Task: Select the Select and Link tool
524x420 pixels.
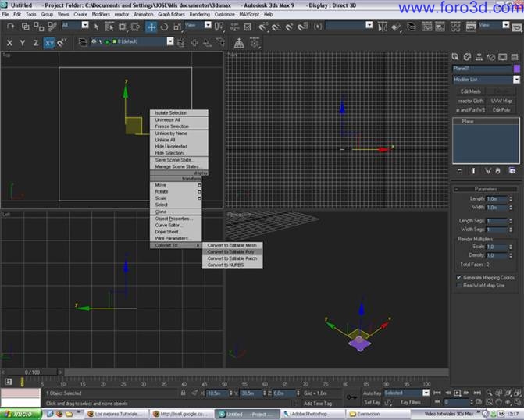Action: [26, 26]
